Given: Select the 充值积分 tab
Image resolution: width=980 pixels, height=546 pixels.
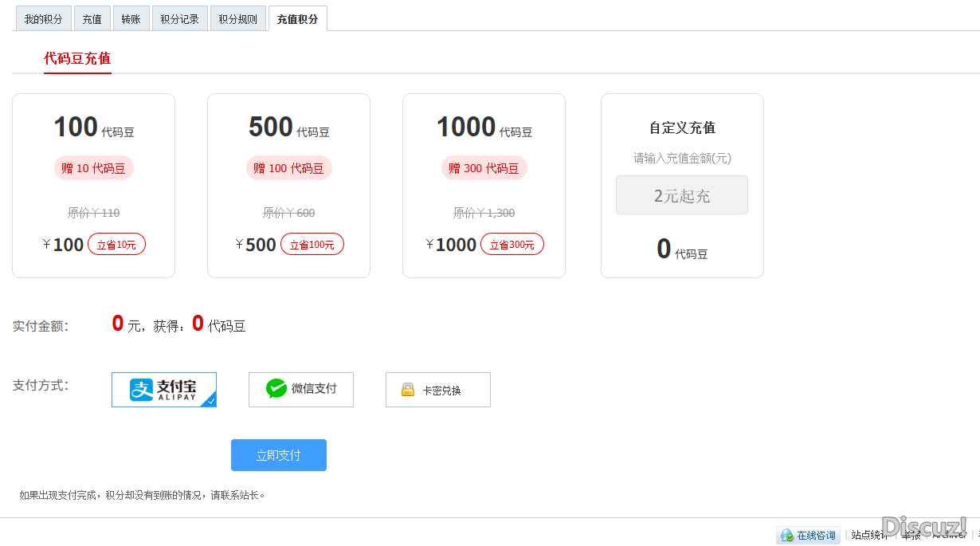Looking at the screenshot, I should point(297,19).
